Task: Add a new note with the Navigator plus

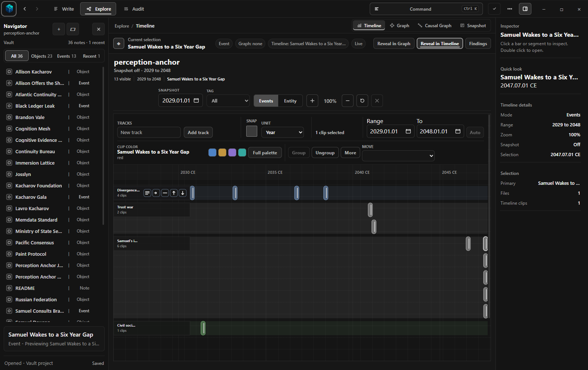Action: coord(59,29)
